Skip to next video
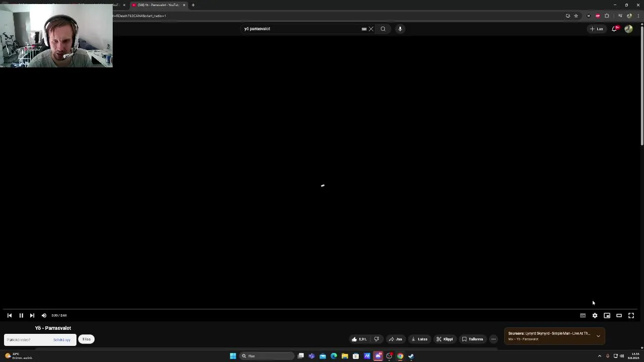The image size is (644, 362). (32, 315)
